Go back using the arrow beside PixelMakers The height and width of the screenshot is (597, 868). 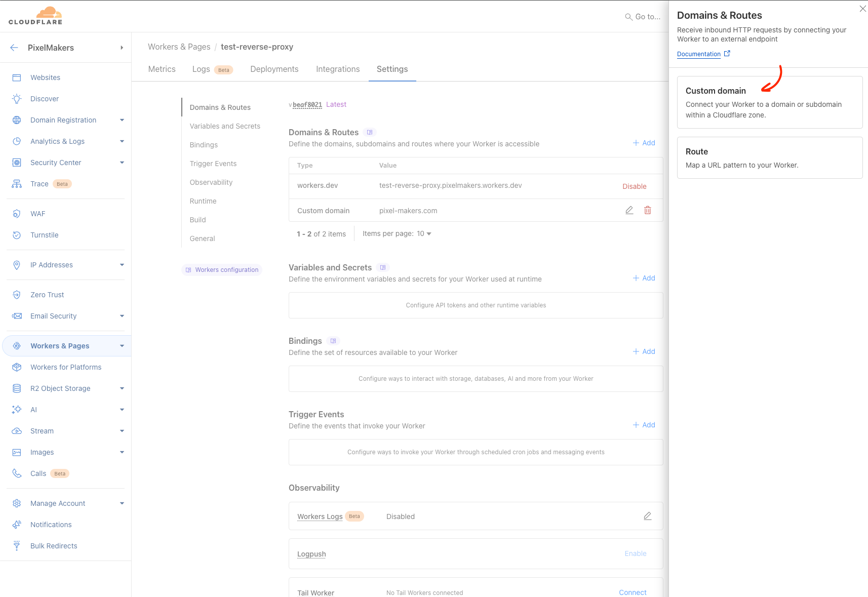pos(14,48)
